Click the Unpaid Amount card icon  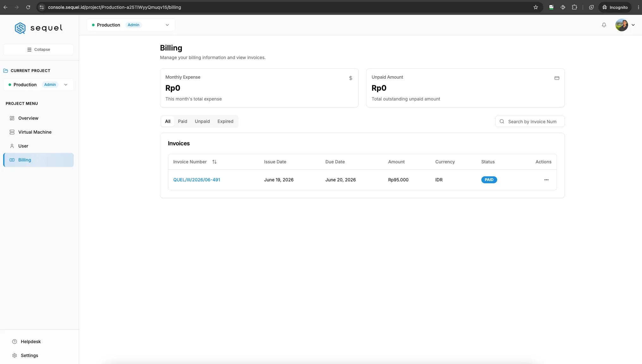pos(557,78)
